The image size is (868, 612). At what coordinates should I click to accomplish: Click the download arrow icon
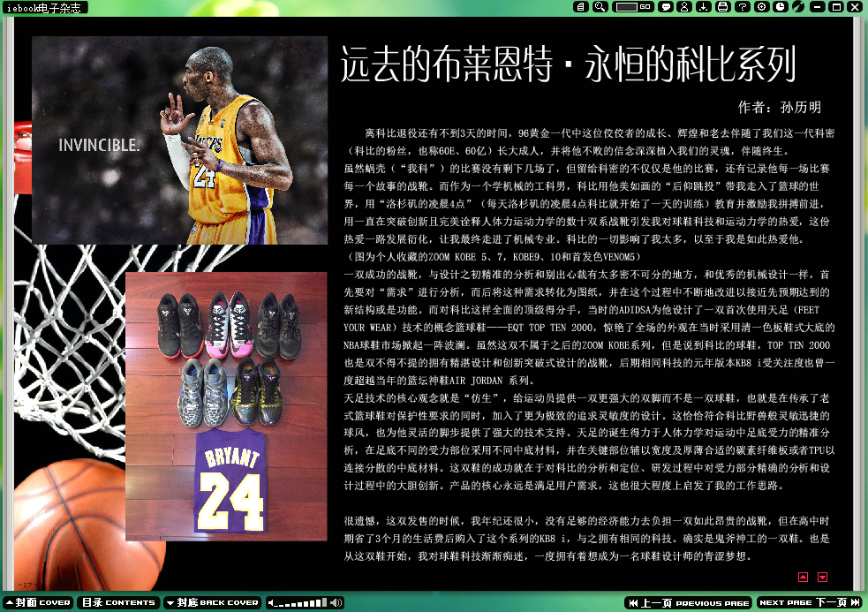703,7
